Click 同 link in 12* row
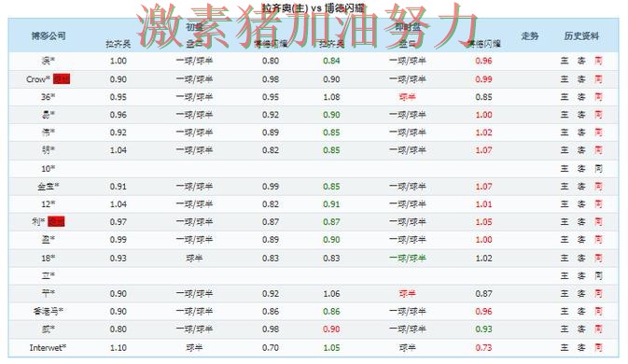 click(x=598, y=204)
